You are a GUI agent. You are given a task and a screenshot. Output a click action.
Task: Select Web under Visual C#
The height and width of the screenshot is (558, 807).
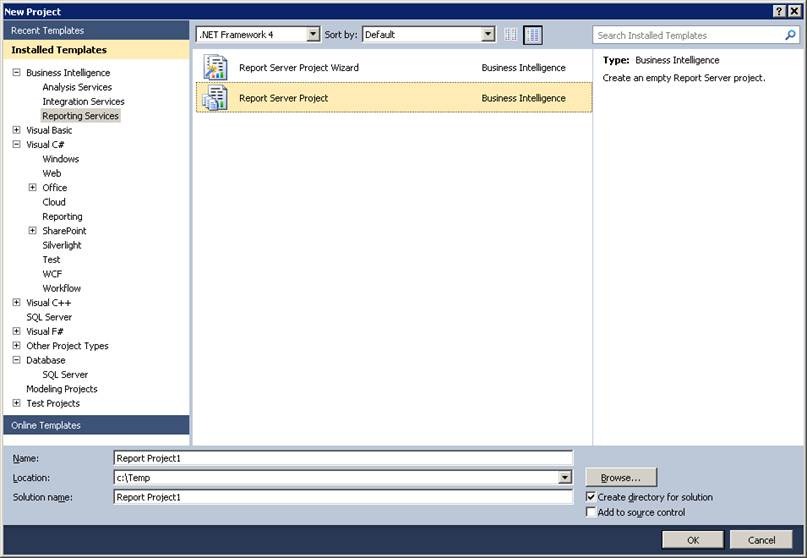51,173
